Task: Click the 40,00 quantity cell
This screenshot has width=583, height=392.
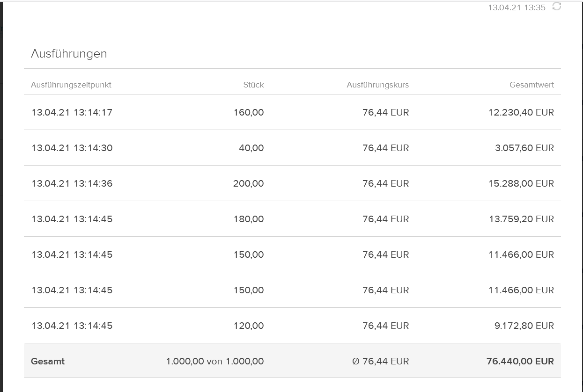Action: pos(251,148)
